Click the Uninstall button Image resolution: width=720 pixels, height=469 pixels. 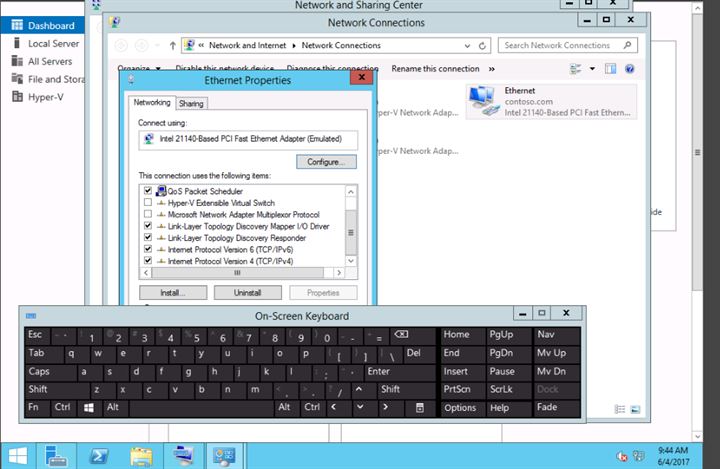(248, 293)
